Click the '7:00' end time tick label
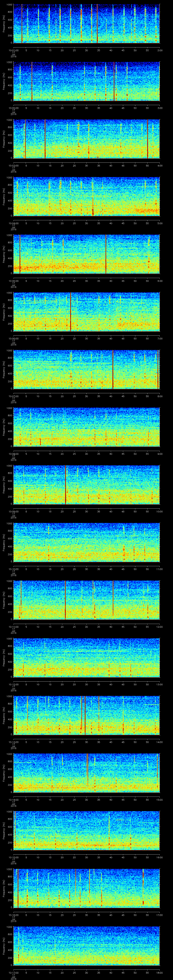Screen dimensions: 173x980 point(160,339)
